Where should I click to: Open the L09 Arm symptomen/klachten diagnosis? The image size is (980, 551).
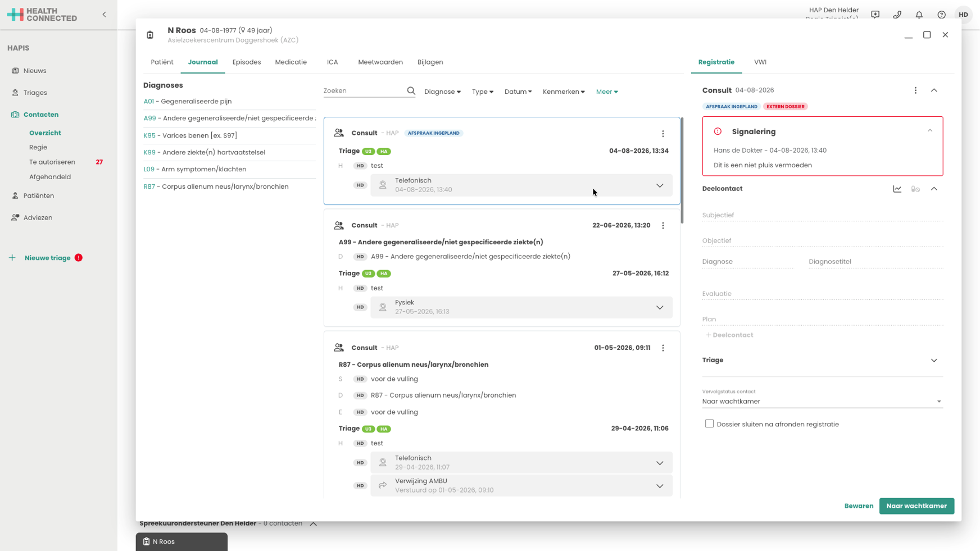(195, 170)
